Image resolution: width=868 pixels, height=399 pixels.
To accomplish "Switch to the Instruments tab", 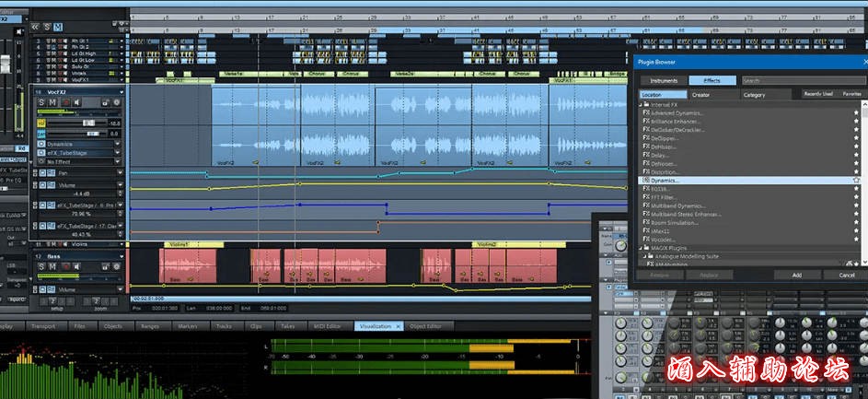I will (x=664, y=81).
